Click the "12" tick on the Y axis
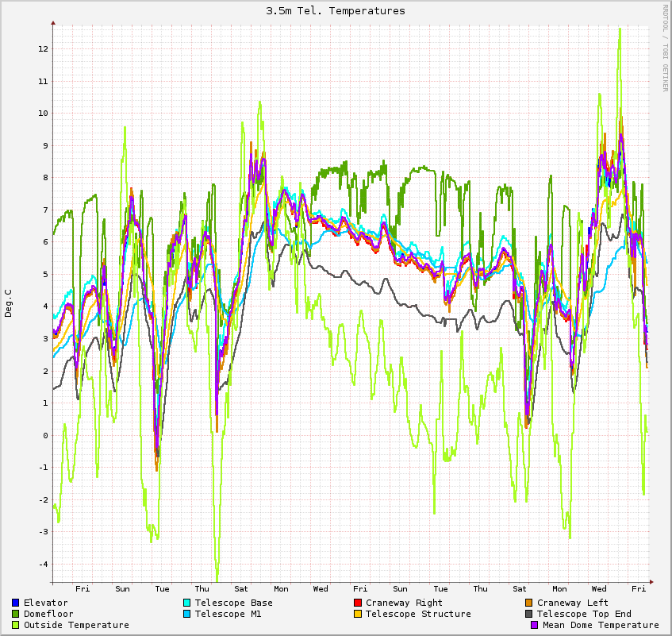Viewport: 672px width, 636px height. pyautogui.click(x=43, y=48)
